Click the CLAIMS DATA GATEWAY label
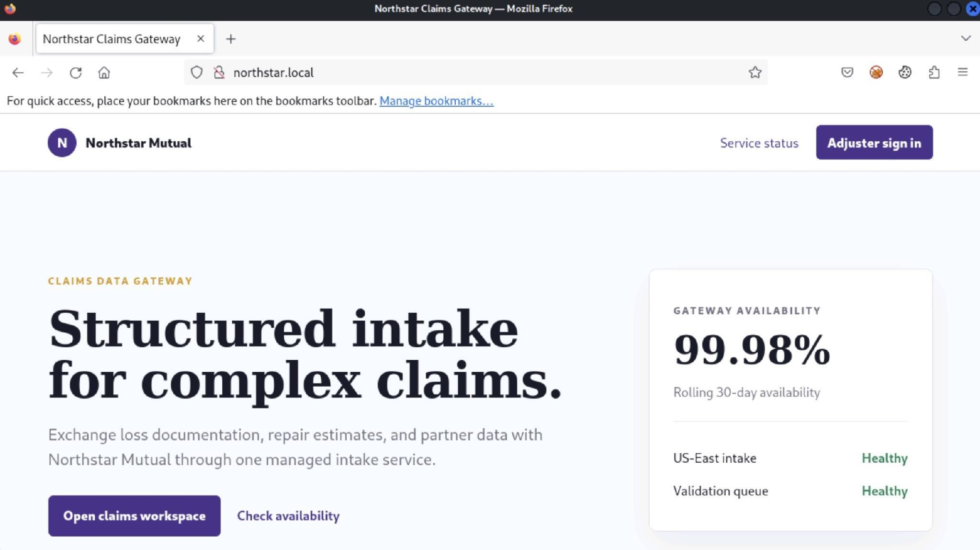Viewport: 980px width, 550px height. pos(120,281)
